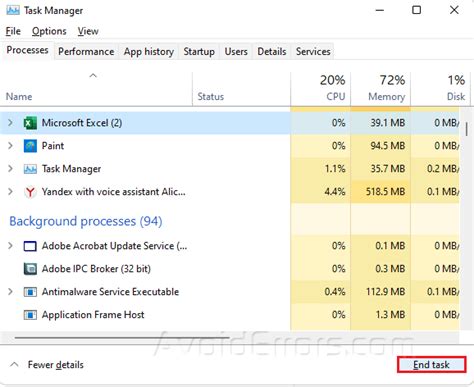
Task: Open the File menu
Action: click(13, 31)
